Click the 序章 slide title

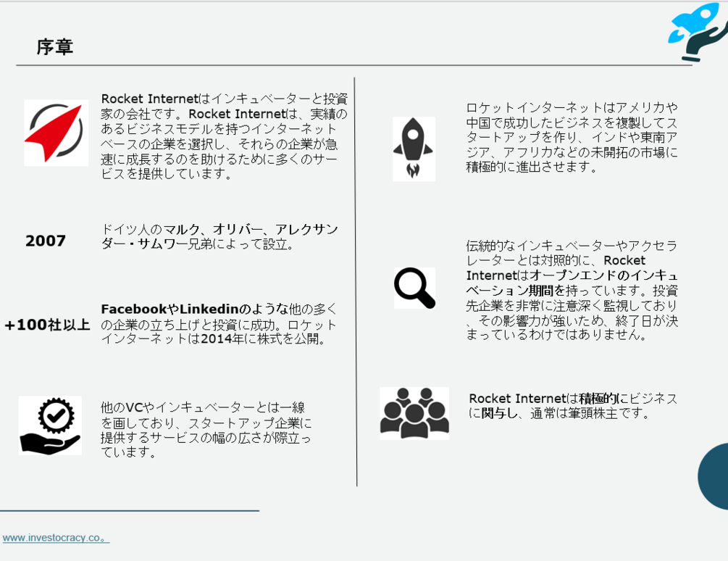click(x=55, y=47)
